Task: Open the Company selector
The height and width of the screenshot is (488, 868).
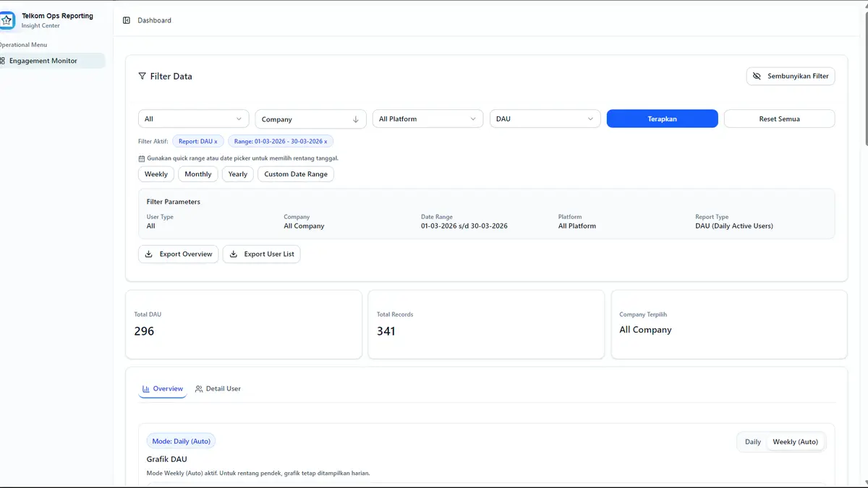Action: (x=311, y=119)
